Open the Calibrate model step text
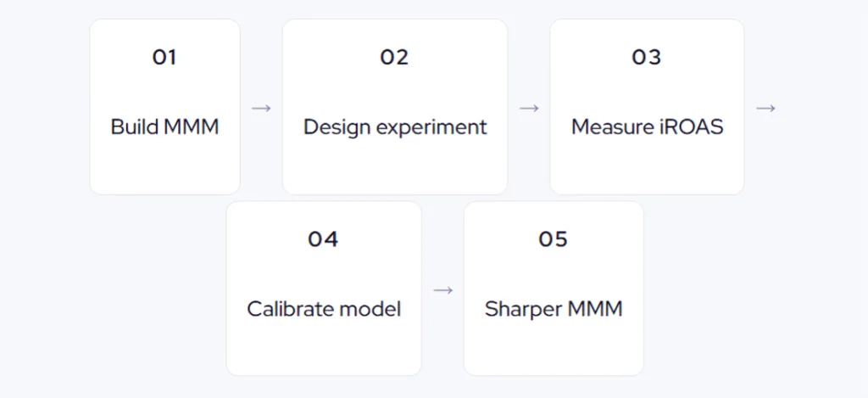The height and width of the screenshot is (398, 868). pos(324,309)
